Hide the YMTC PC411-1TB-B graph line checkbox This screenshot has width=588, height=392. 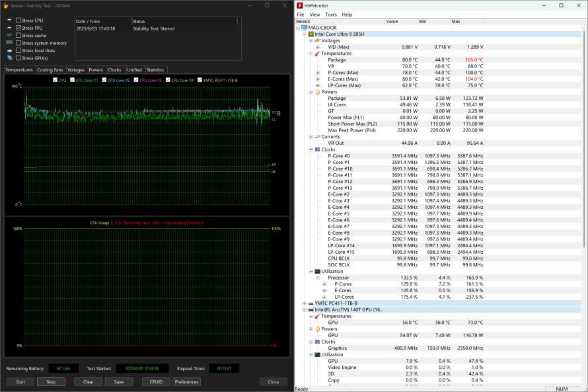coord(200,80)
